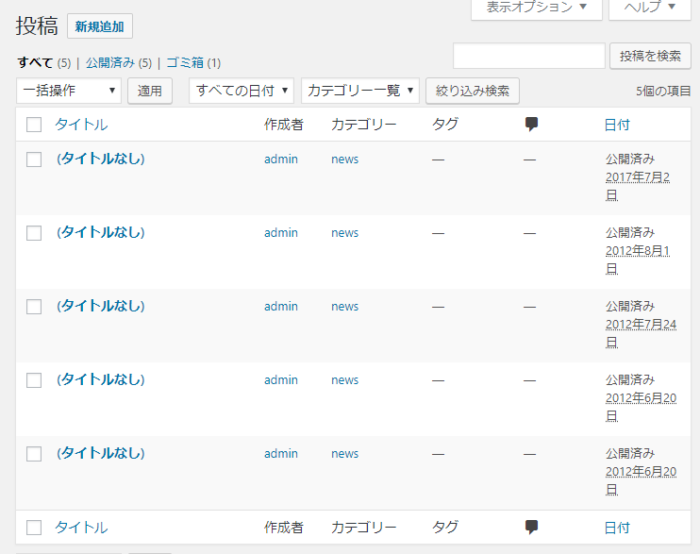Open the 一括操作 bulk actions dropdown
The width and height of the screenshot is (700, 554).
[69, 91]
